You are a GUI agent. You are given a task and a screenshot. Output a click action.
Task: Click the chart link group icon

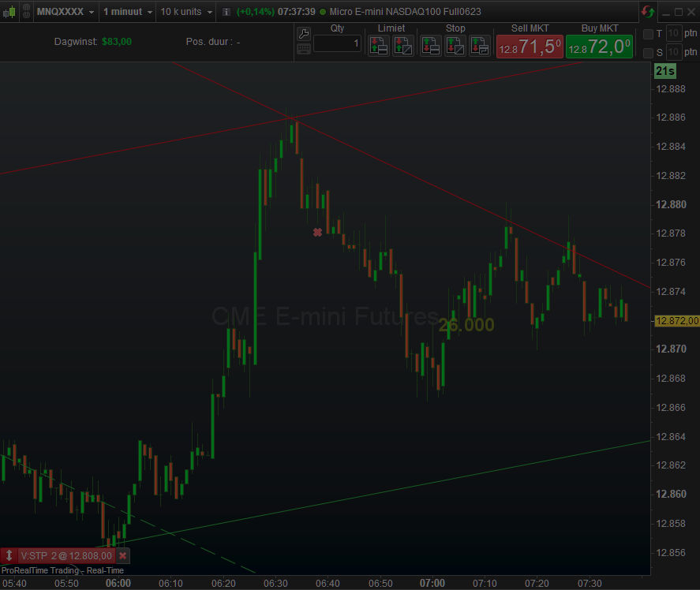[26, 11]
